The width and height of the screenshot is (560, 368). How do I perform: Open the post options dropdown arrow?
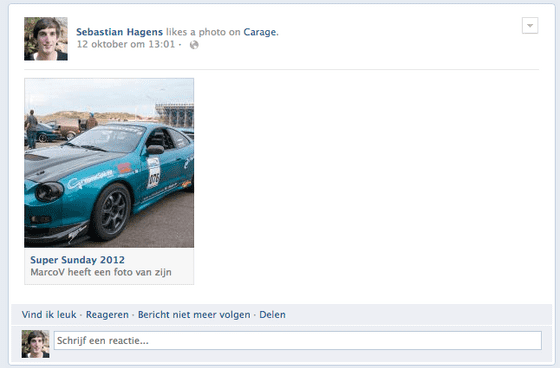530,26
